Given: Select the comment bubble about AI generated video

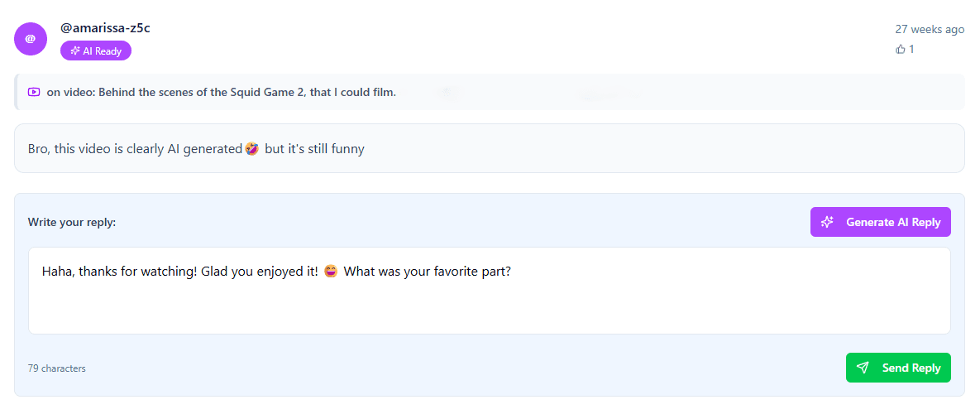Looking at the screenshot, I should click(489, 149).
